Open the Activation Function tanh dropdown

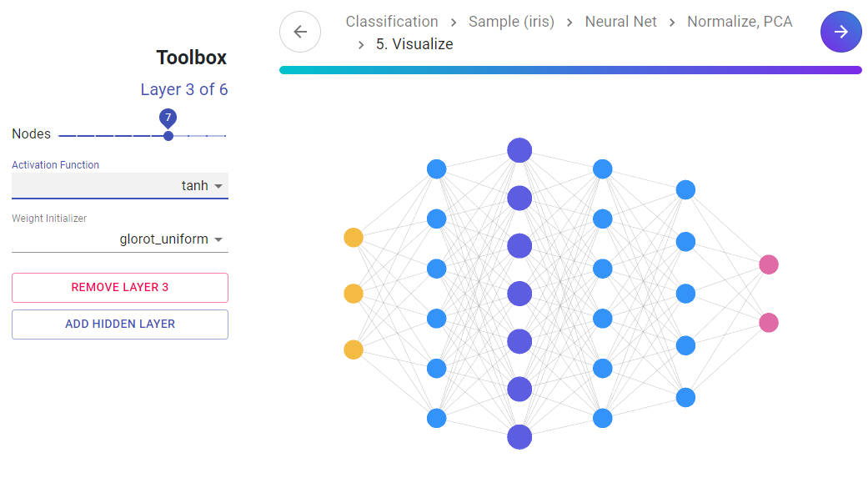[120, 185]
